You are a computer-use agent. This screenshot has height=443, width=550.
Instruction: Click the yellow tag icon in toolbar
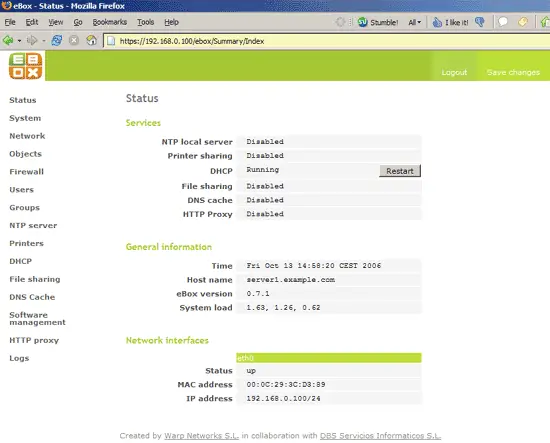tap(523, 22)
